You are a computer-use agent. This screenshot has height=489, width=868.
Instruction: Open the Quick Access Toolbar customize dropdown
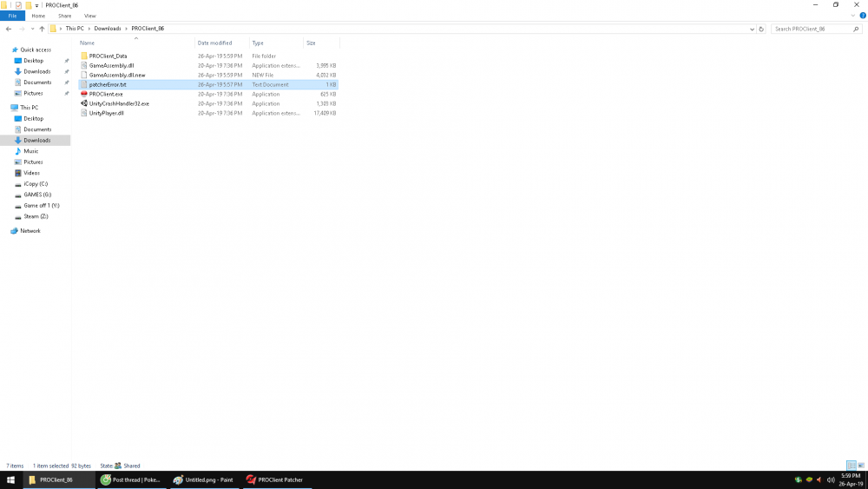[x=36, y=5]
